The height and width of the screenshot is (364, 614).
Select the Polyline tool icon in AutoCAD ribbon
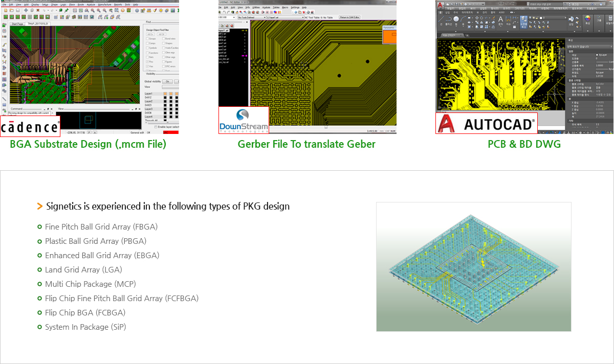point(449,20)
